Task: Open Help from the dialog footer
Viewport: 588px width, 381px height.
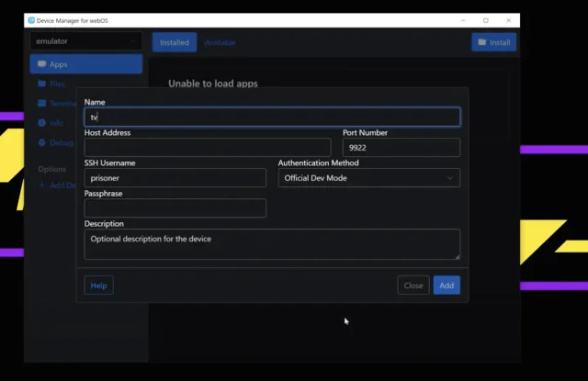Action: (x=98, y=286)
